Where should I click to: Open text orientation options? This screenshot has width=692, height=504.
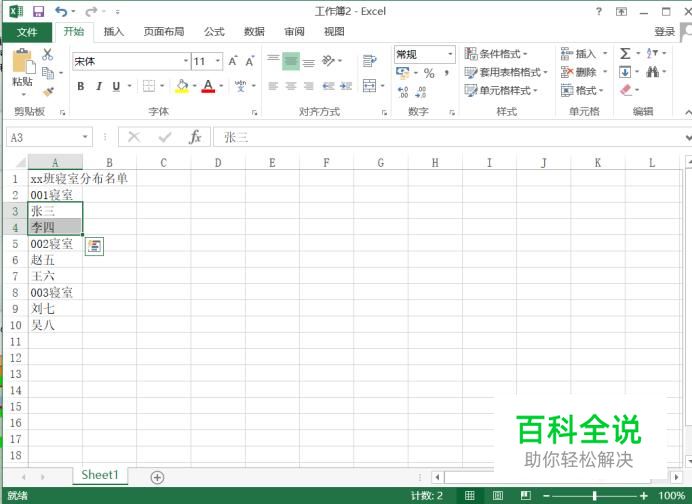pos(329,60)
